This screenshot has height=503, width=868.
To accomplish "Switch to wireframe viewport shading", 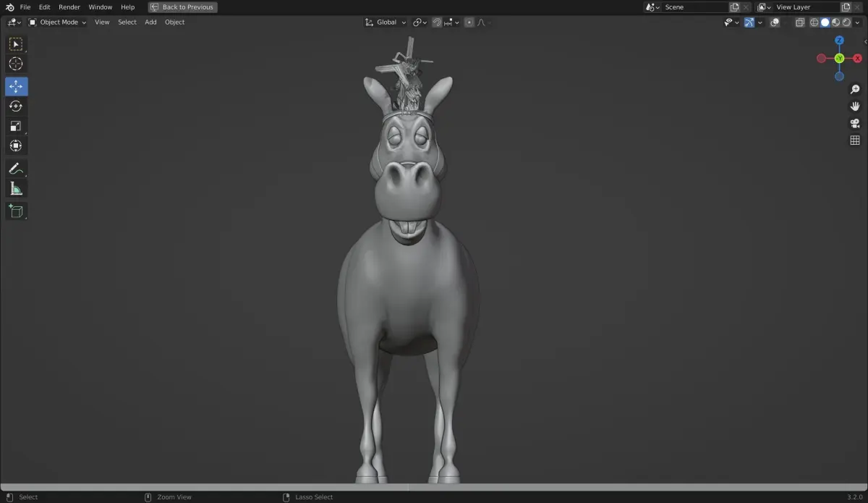I will 814,22.
